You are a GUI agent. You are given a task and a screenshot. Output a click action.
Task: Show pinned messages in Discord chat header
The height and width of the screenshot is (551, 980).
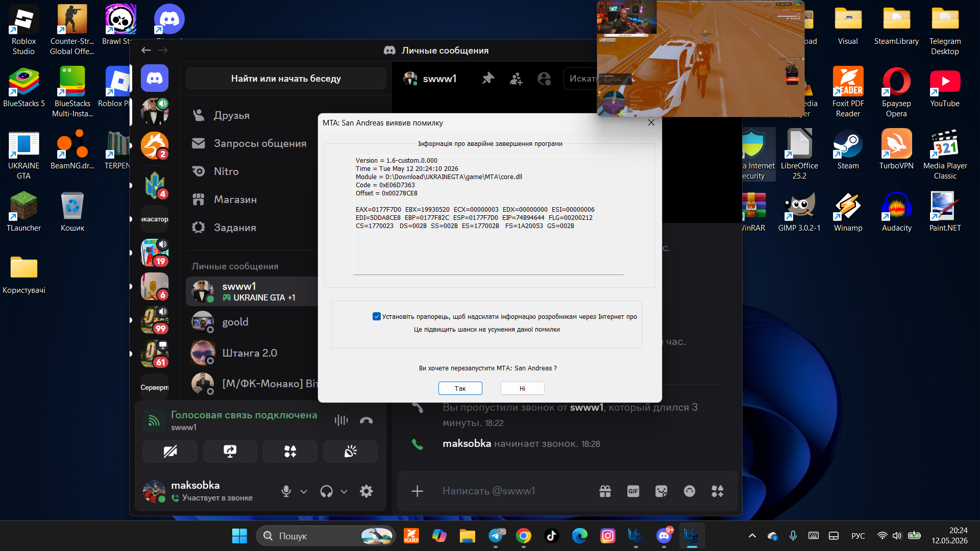coord(488,79)
